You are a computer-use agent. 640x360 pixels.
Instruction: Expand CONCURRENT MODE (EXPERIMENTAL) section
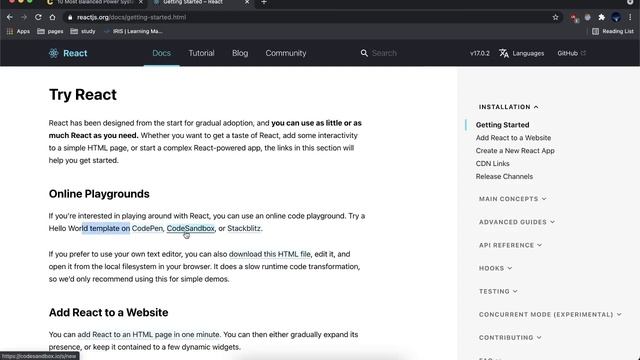click(550, 315)
